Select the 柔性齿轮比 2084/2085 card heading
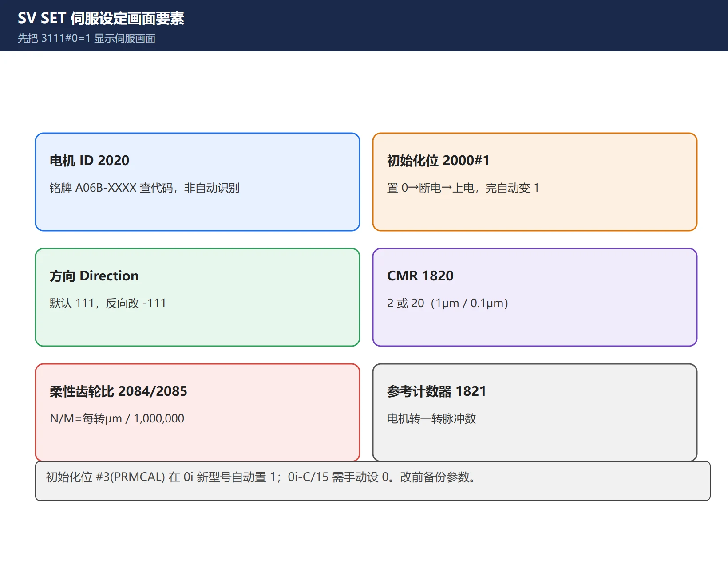 tap(119, 391)
